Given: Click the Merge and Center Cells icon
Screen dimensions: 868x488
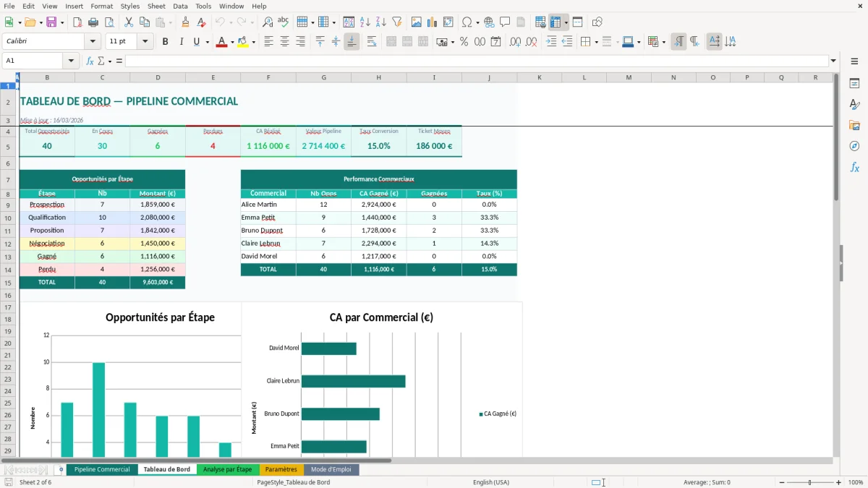Looking at the screenshot, I should coord(391,42).
